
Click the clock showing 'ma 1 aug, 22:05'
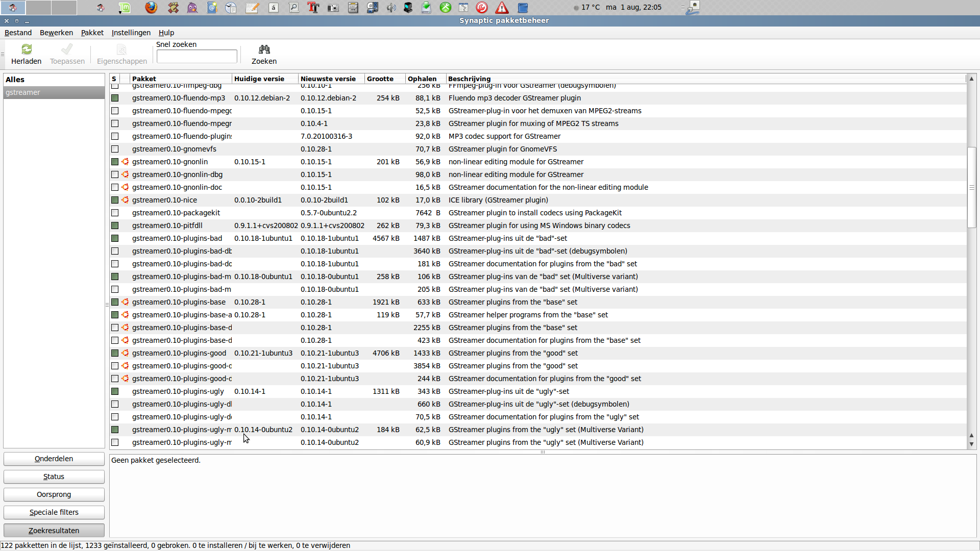click(x=633, y=8)
